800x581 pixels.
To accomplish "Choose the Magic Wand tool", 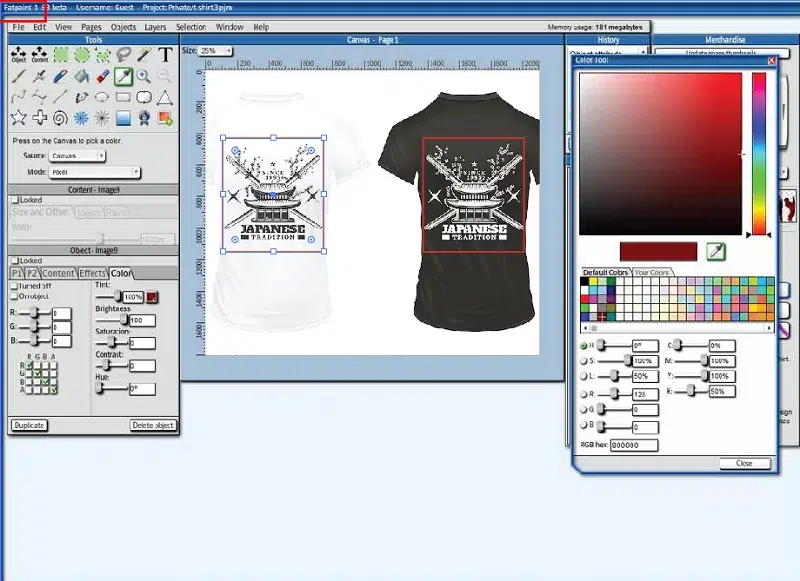I will click(144, 54).
